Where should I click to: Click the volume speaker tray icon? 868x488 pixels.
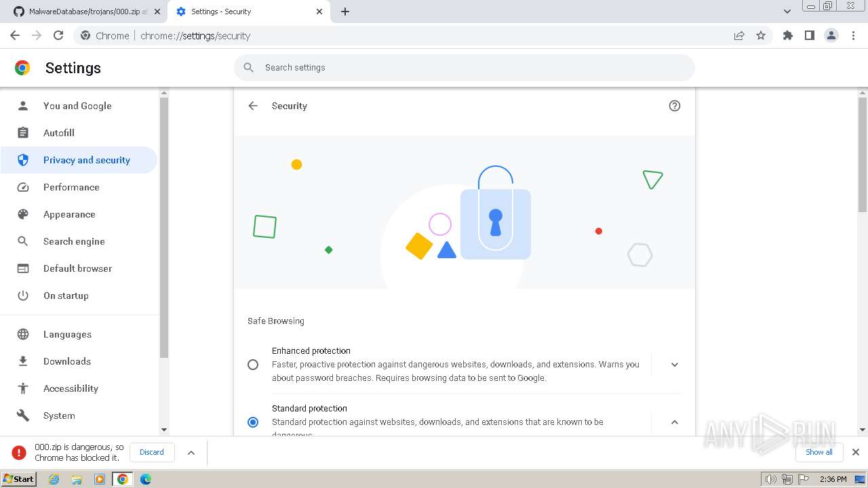click(770, 479)
